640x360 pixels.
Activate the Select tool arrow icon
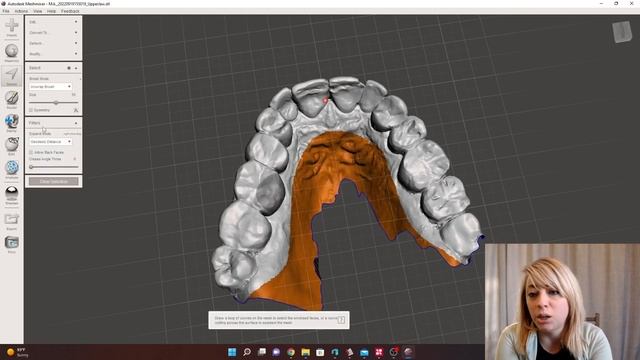pyautogui.click(x=11, y=76)
